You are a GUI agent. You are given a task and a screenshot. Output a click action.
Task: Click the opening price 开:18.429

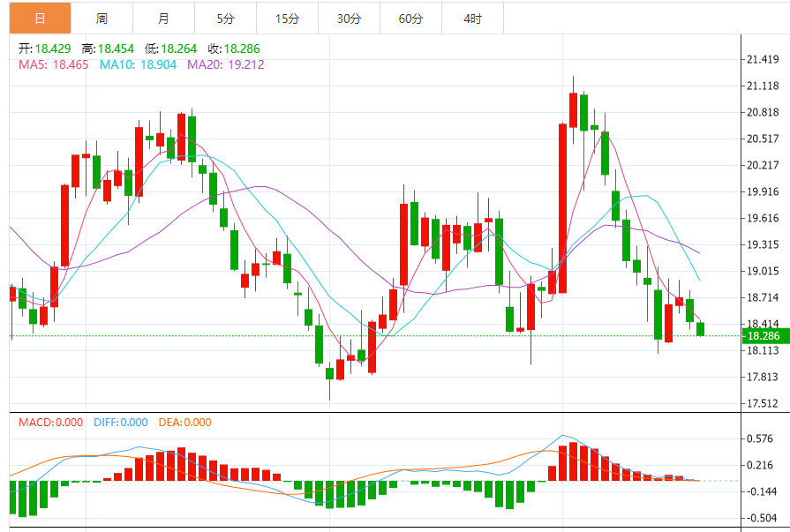pos(45,49)
